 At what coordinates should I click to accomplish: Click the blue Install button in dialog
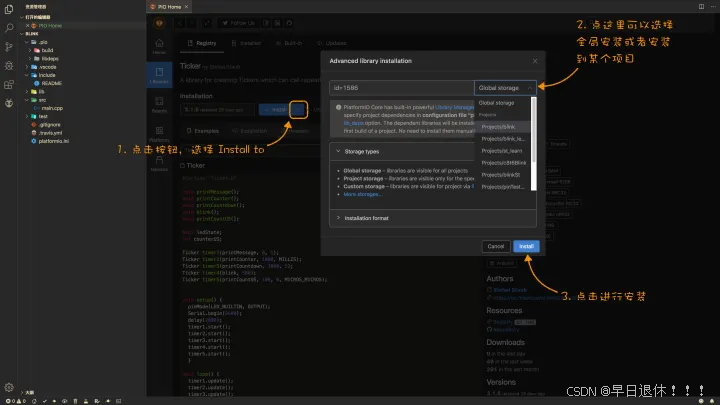(x=526, y=246)
